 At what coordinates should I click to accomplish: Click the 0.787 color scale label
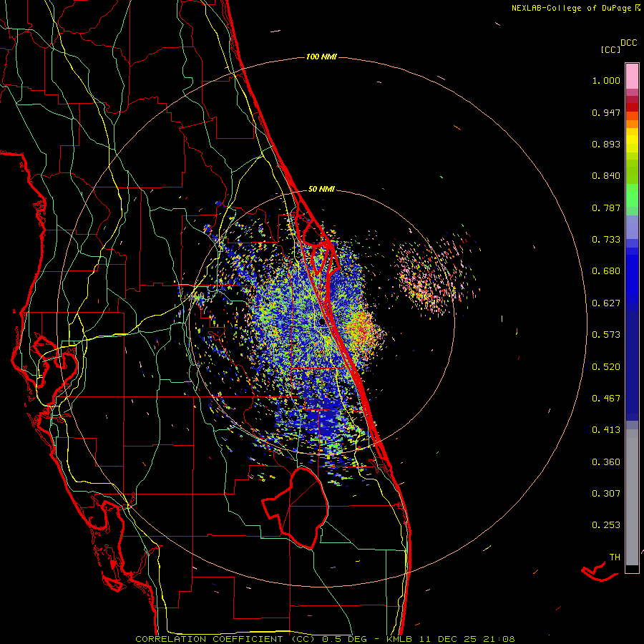[x=606, y=208]
